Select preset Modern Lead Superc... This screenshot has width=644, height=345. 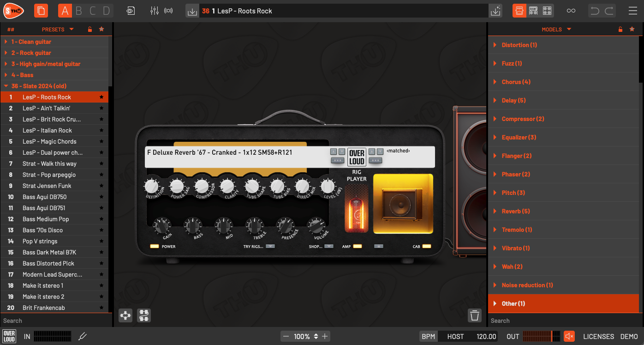click(54, 274)
